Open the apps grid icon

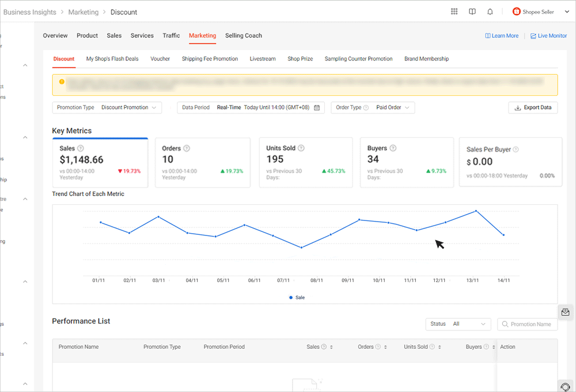(454, 12)
